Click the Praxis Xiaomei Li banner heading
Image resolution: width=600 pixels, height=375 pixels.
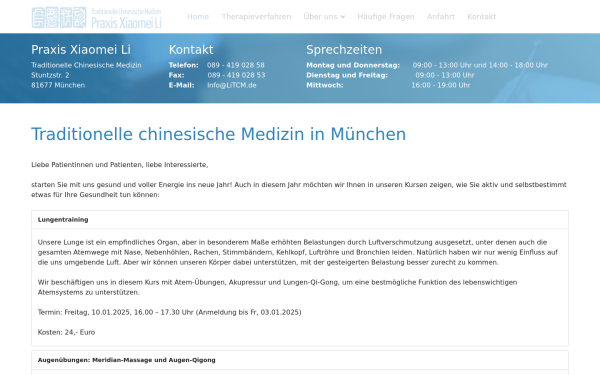tap(81, 50)
